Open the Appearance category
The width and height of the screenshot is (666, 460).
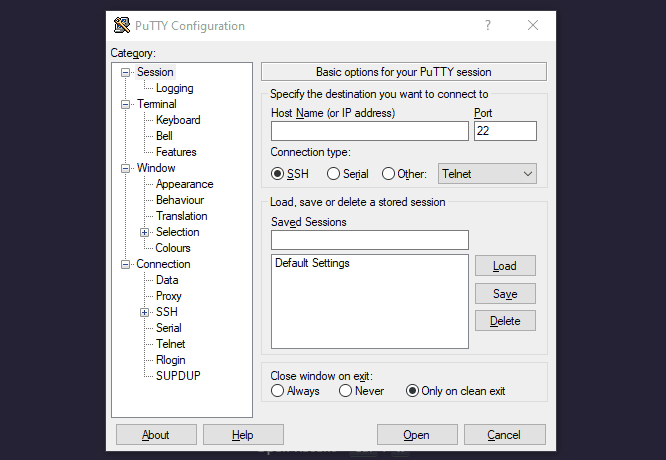[x=184, y=184]
